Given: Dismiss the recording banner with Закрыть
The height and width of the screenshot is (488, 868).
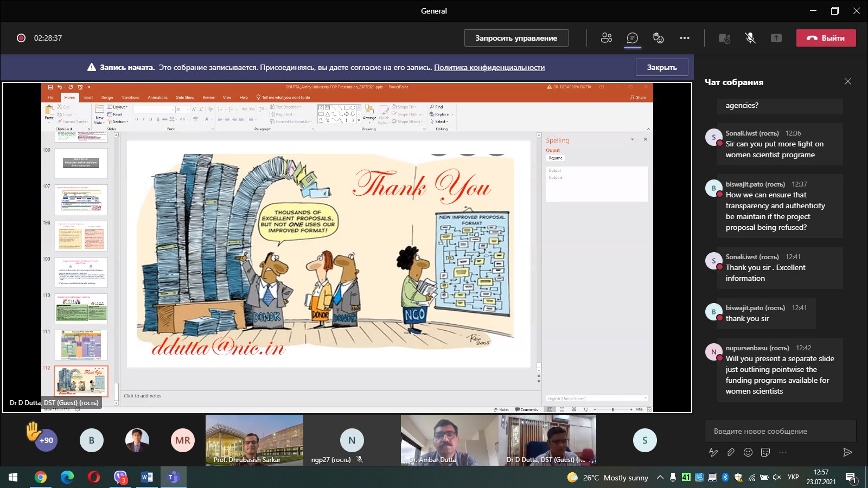Looking at the screenshot, I should [661, 67].
